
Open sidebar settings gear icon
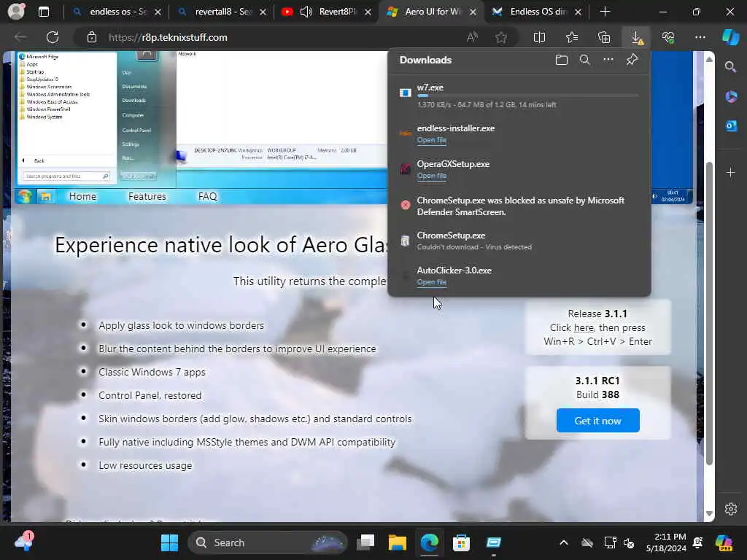click(x=731, y=509)
